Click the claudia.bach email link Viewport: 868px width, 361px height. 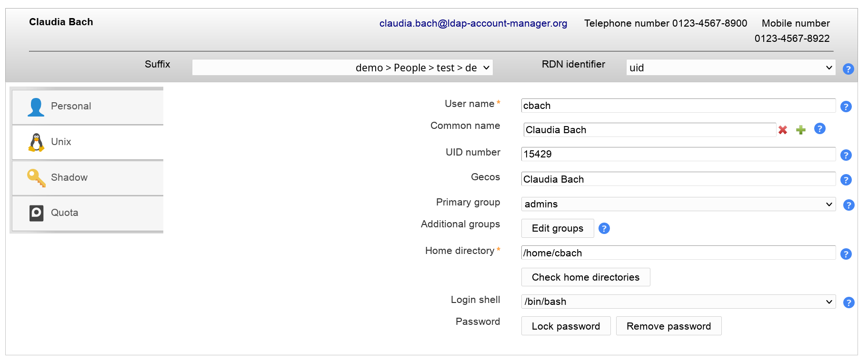[473, 23]
